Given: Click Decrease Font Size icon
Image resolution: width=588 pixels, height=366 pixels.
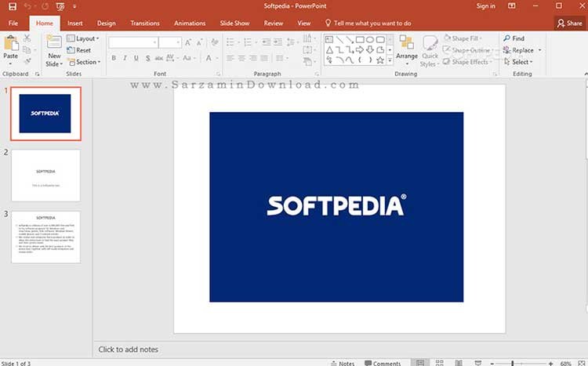Looking at the screenshot, I should pos(199,42).
